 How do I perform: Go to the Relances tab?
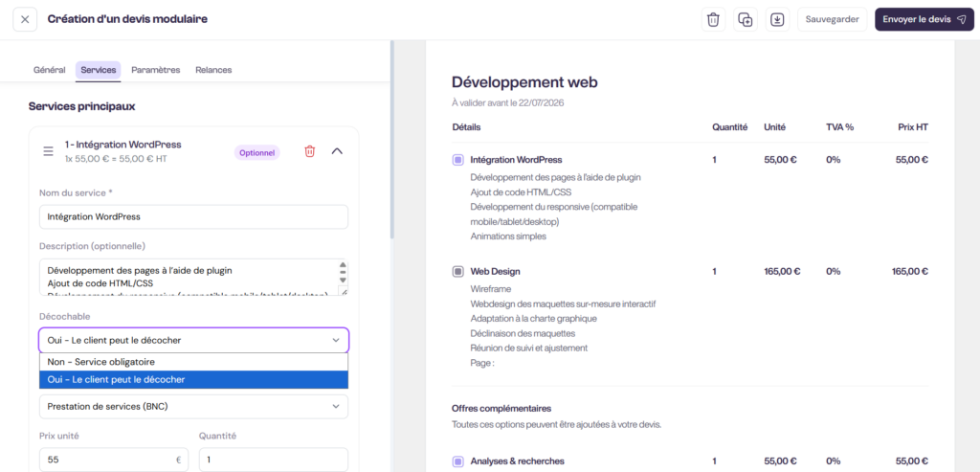pos(213,70)
